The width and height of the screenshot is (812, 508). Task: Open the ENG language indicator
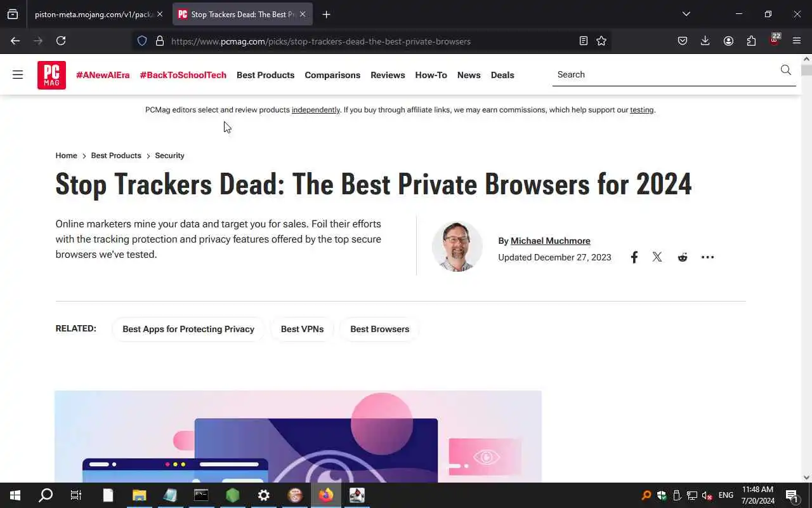coord(726,495)
